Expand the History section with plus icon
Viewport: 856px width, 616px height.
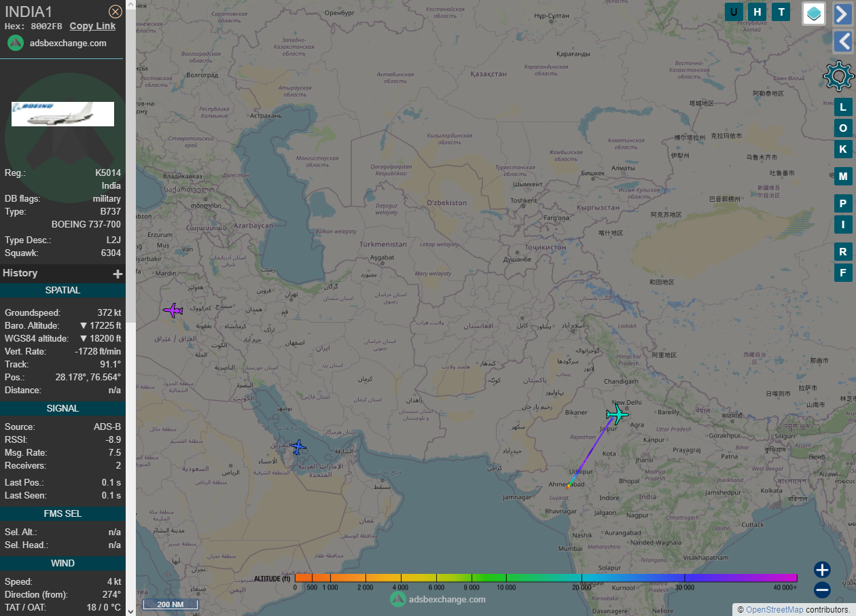[x=118, y=274]
